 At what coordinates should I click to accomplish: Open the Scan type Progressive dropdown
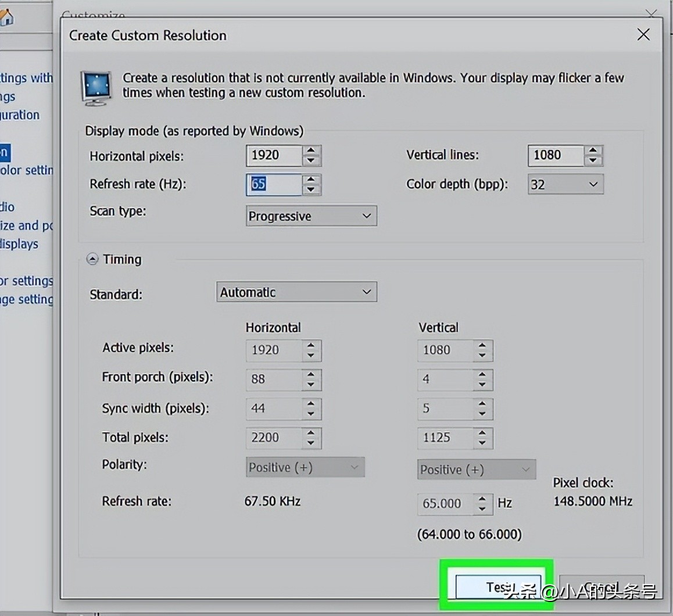[x=312, y=216]
